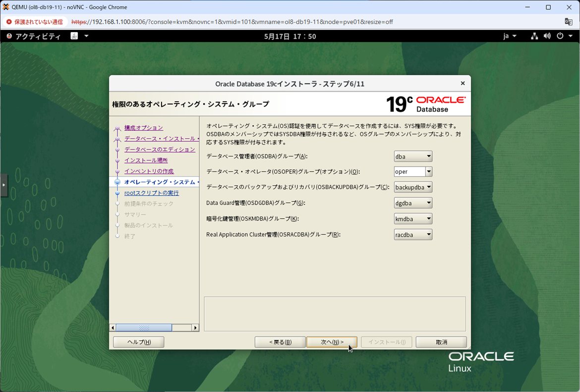This screenshot has width=580, height=392.
Task: Click the ヘルプ(H) help button
Action: pyautogui.click(x=139, y=342)
